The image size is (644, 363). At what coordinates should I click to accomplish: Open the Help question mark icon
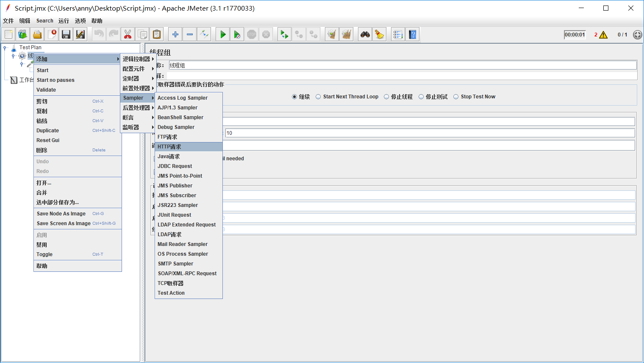point(413,34)
